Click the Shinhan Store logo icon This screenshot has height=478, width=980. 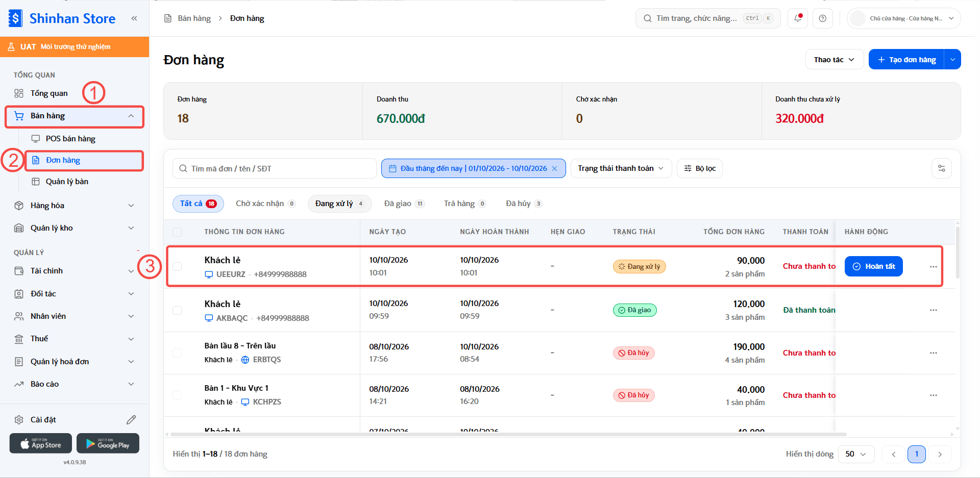15,18
